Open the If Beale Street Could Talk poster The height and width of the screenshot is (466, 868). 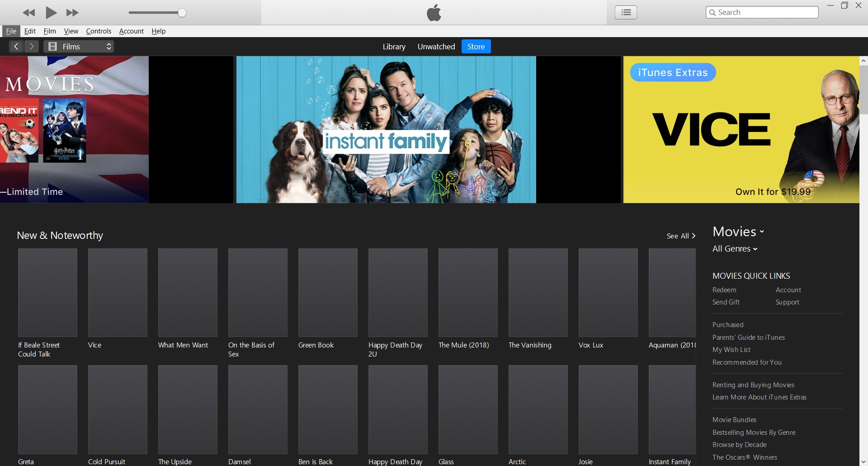(47, 293)
